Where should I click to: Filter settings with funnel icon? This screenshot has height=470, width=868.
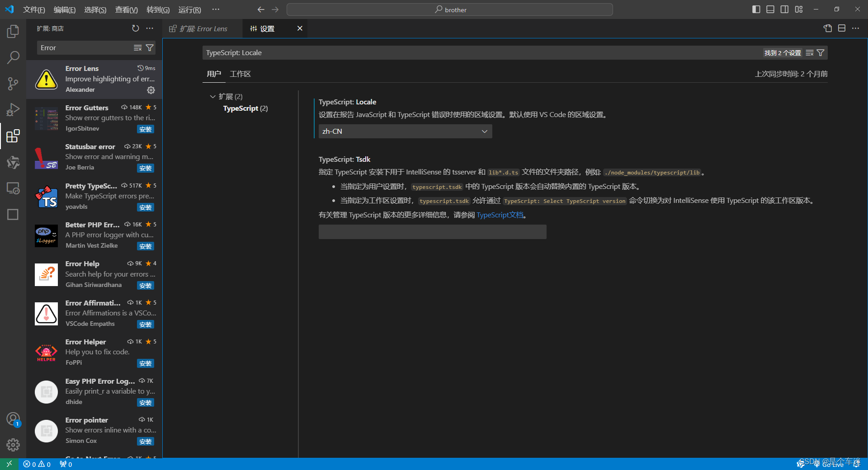point(821,53)
